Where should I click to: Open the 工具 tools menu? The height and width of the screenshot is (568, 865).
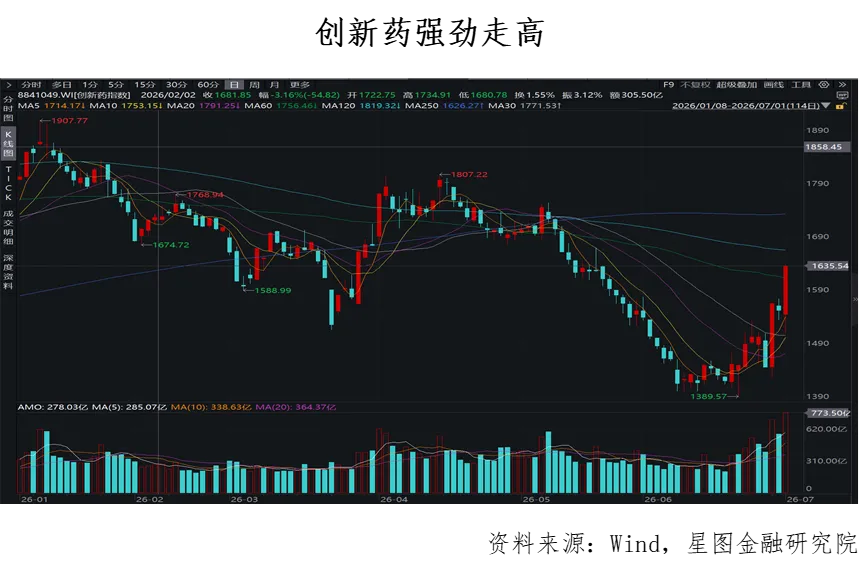tap(801, 84)
